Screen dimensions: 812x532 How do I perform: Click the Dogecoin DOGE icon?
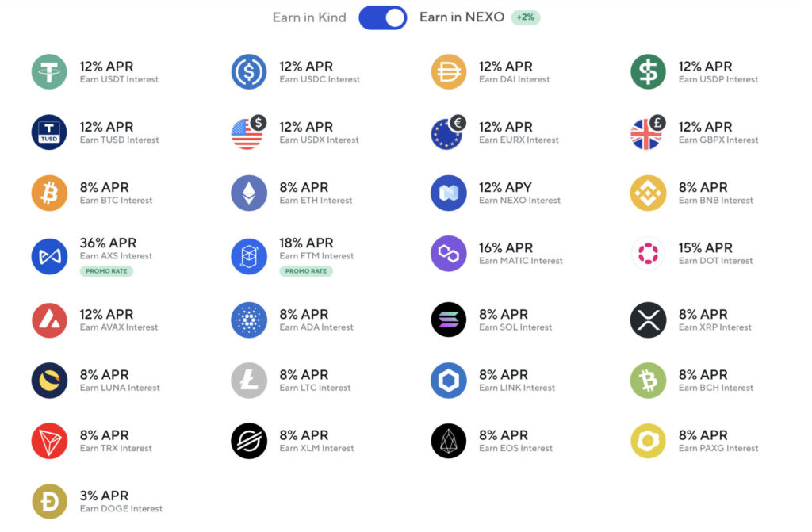[49, 501]
